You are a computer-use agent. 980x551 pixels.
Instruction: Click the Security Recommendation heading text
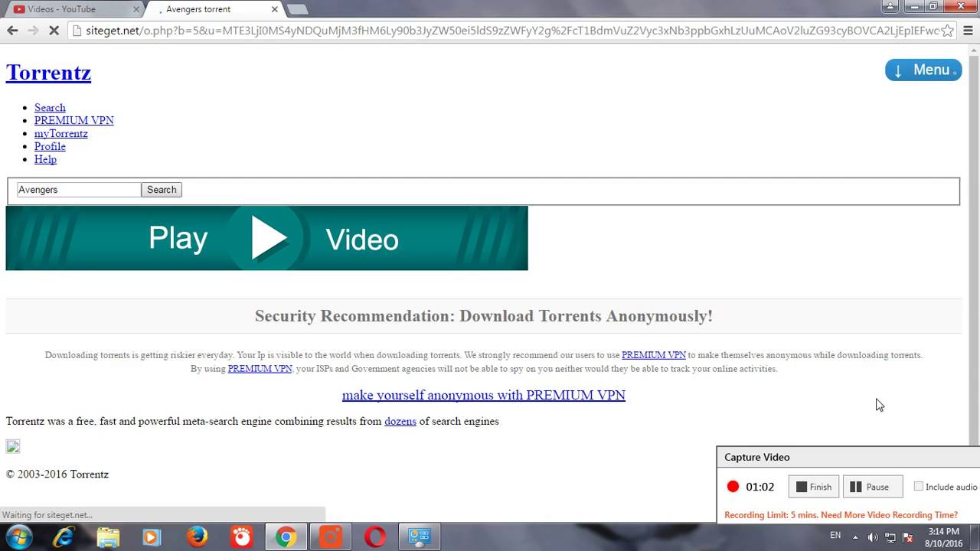coord(484,316)
